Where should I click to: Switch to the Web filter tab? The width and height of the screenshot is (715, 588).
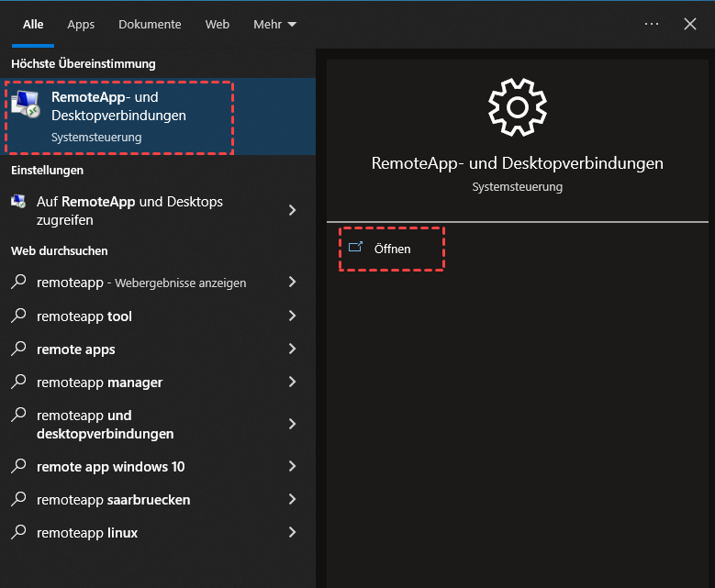[217, 24]
